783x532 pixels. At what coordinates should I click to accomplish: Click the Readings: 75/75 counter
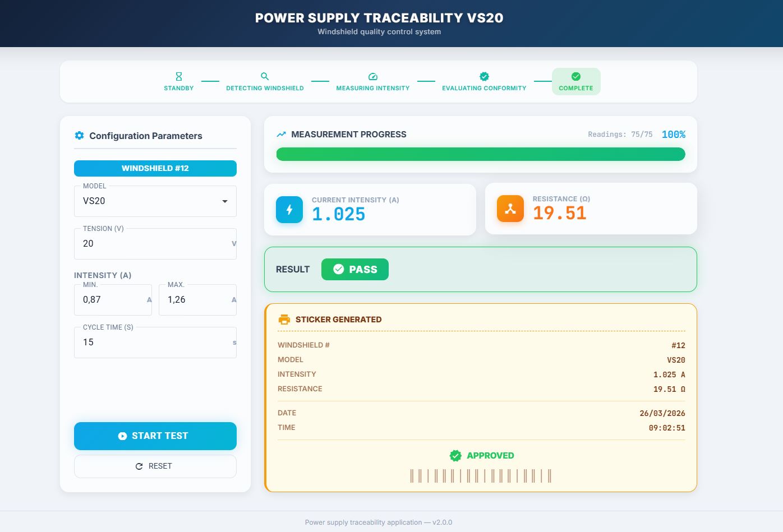click(620, 135)
